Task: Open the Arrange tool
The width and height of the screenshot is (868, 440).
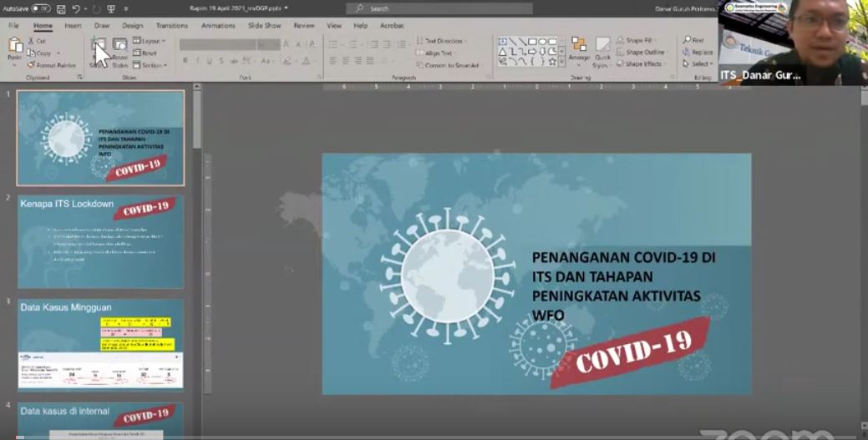Action: 579,50
